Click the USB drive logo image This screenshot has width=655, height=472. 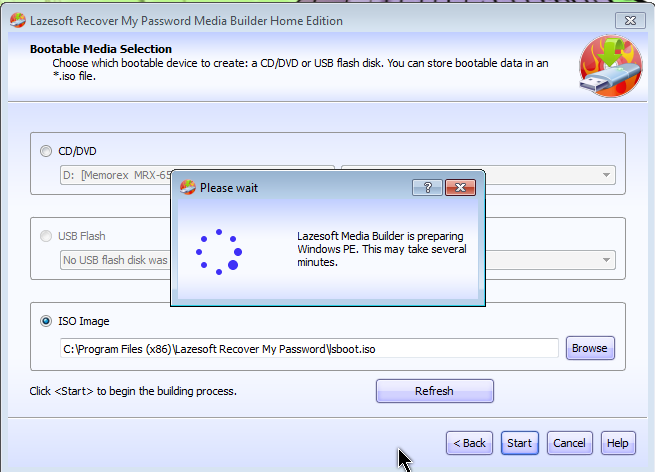click(x=611, y=66)
